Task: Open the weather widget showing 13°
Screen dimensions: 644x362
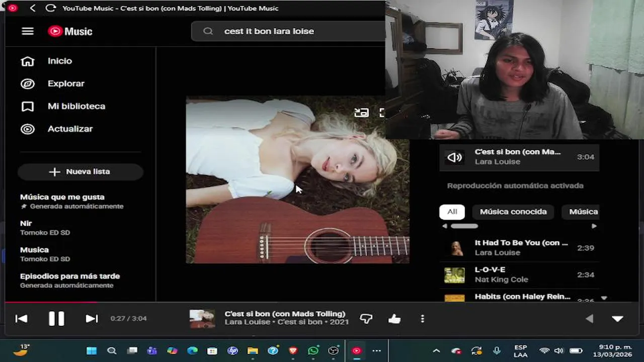Action: 21,350
